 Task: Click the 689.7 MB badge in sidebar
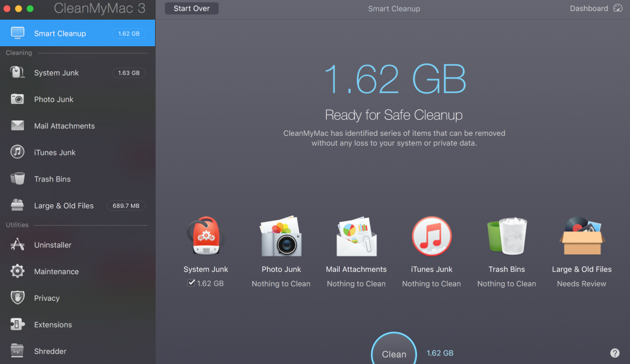(126, 205)
